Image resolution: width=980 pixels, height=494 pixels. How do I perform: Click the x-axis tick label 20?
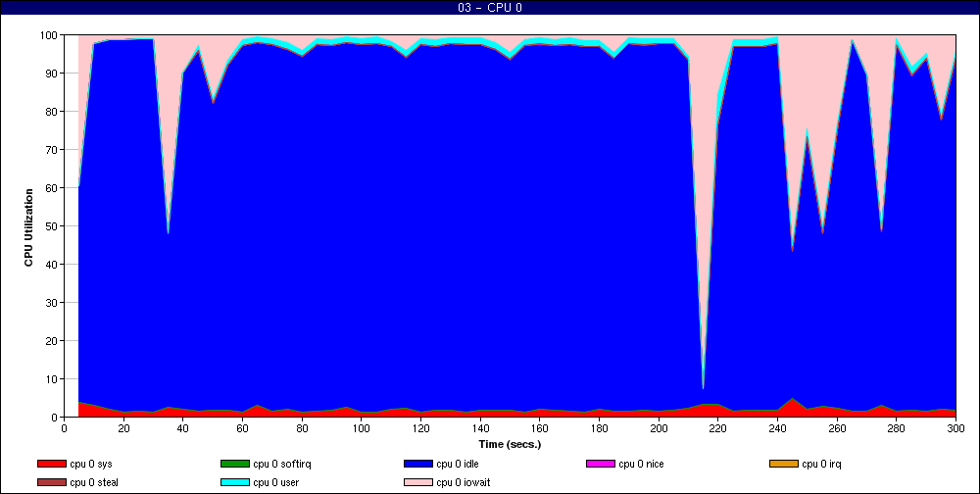(123, 428)
